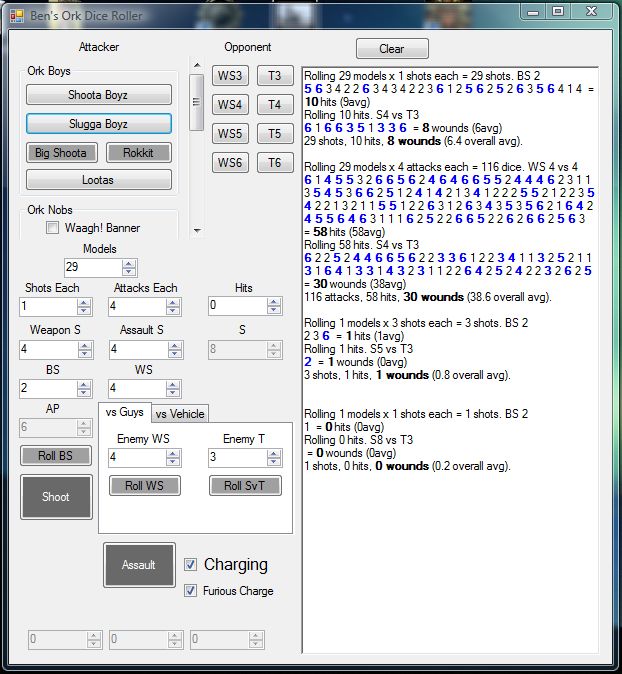Click attacker list scroll up arrow
The width and height of the screenshot is (622, 674).
tap(197, 65)
